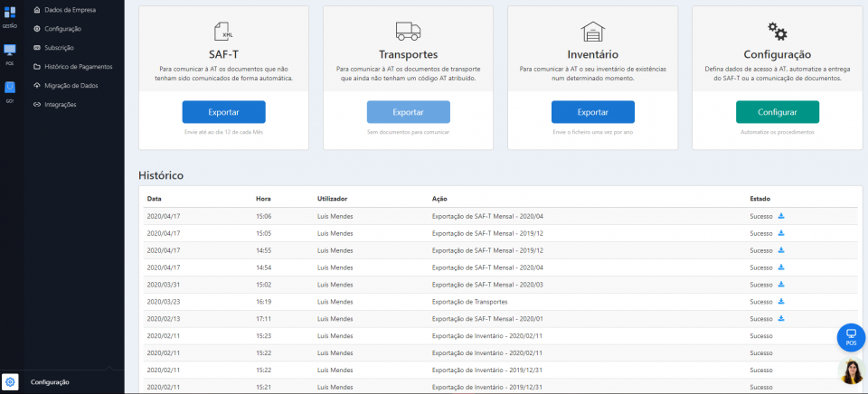Screen dimensions: 868x394
Task: Open the GO! module icon
Action: 10,89
